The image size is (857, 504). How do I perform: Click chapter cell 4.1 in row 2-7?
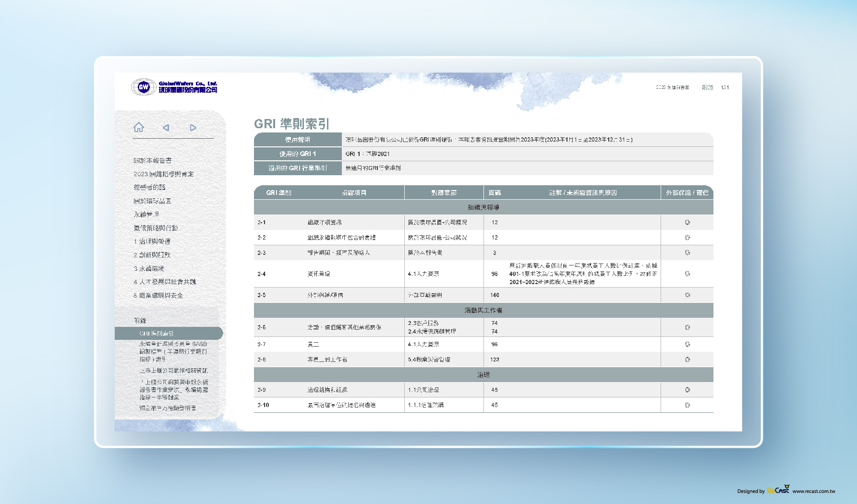point(423,344)
